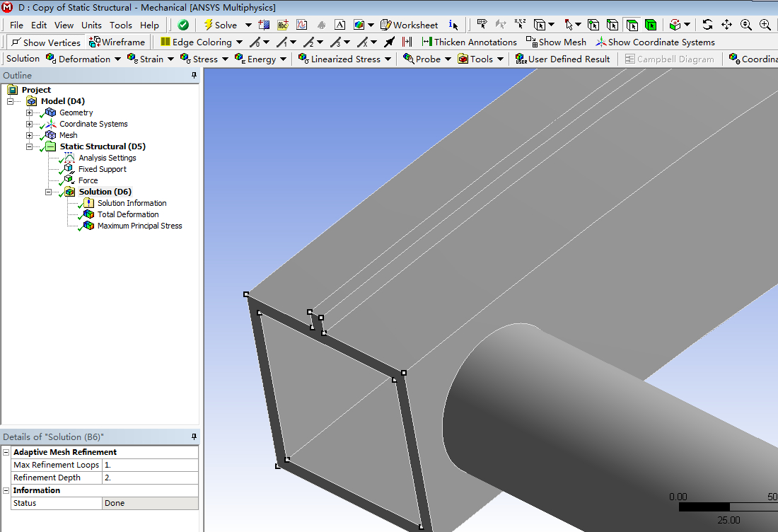Click the triple edges (3) coloring icon
Image resolution: width=778 pixels, height=532 pixels.
point(335,42)
